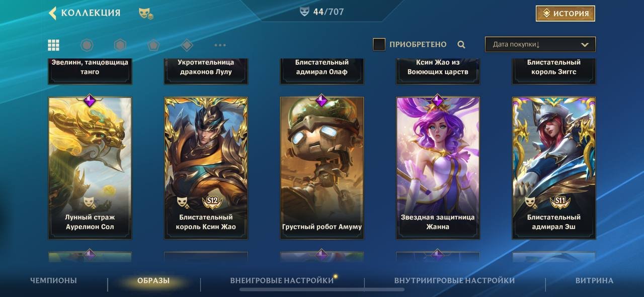Enable the Приобретено checkbox
Screen dimensions: 644x297
(x=379, y=44)
